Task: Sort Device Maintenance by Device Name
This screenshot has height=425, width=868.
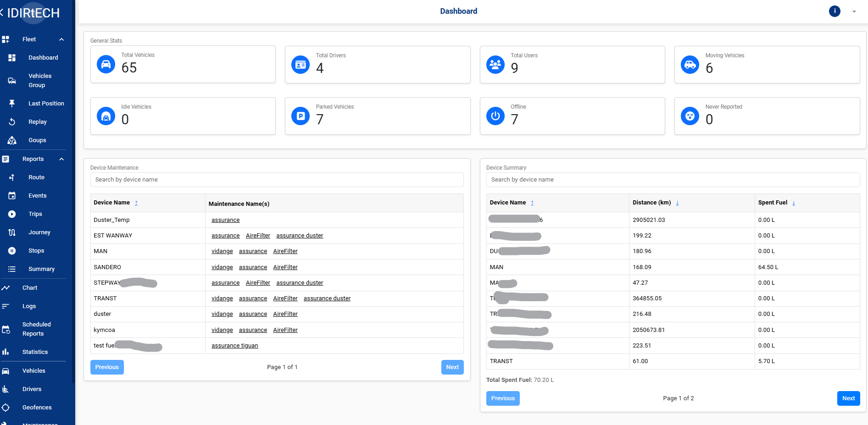Action: 136,203
